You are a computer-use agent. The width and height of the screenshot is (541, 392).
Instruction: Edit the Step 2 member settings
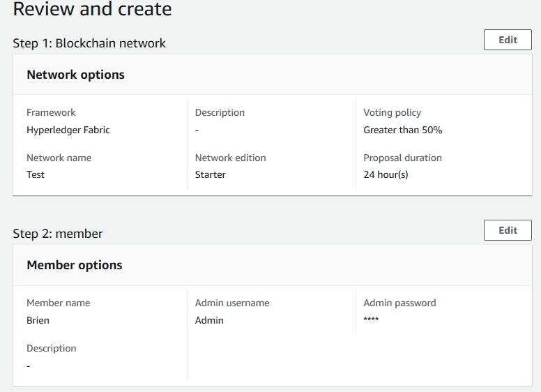click(508, 230)
